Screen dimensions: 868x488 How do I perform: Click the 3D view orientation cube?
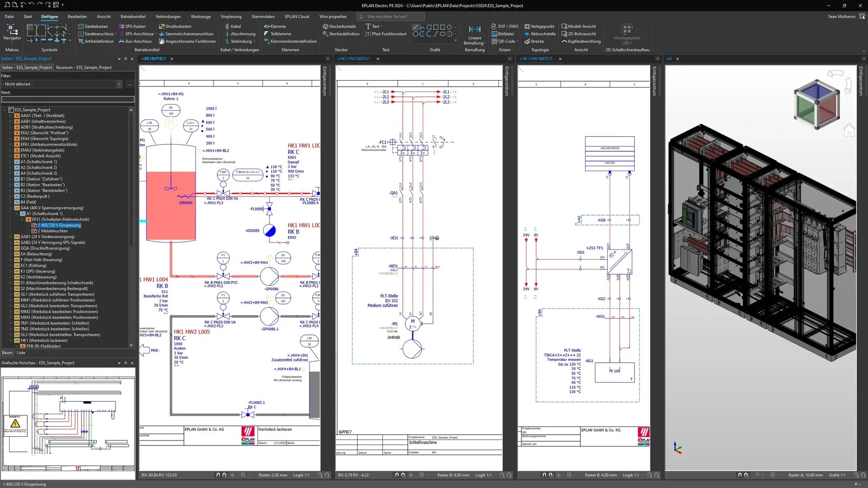(816, 105)
